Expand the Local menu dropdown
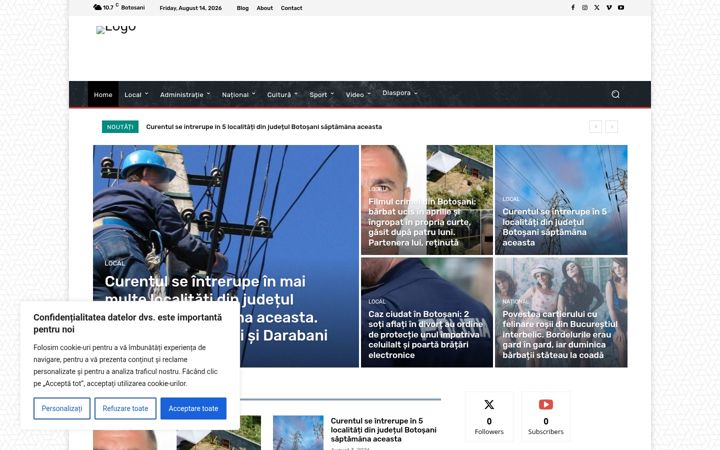 (x=136, y=95)
